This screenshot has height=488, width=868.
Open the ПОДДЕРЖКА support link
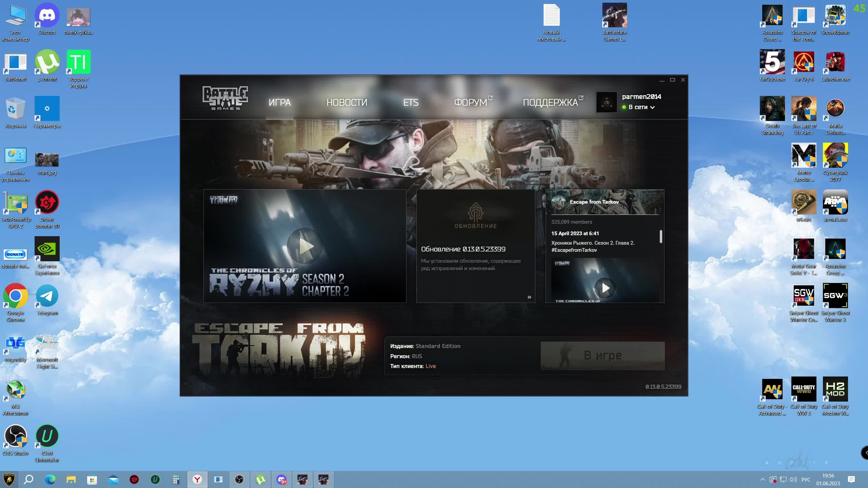[x=550, y=102]
